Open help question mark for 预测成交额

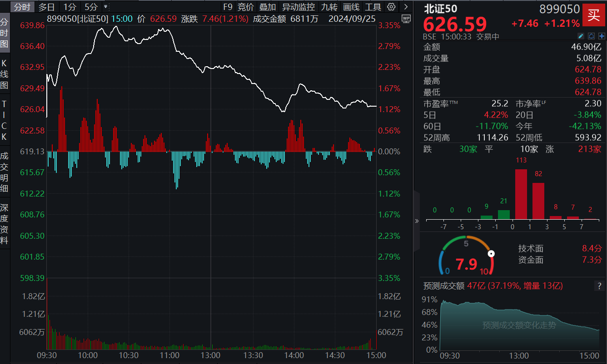(x=599, y=286)
